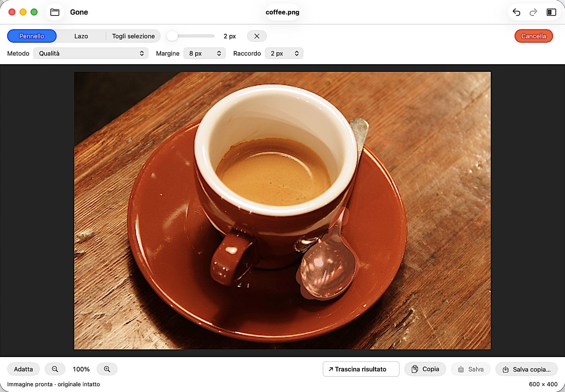
Task: Toggle the sidebar compare view icon
Action: pyautogui.click(x=551, y=12)
